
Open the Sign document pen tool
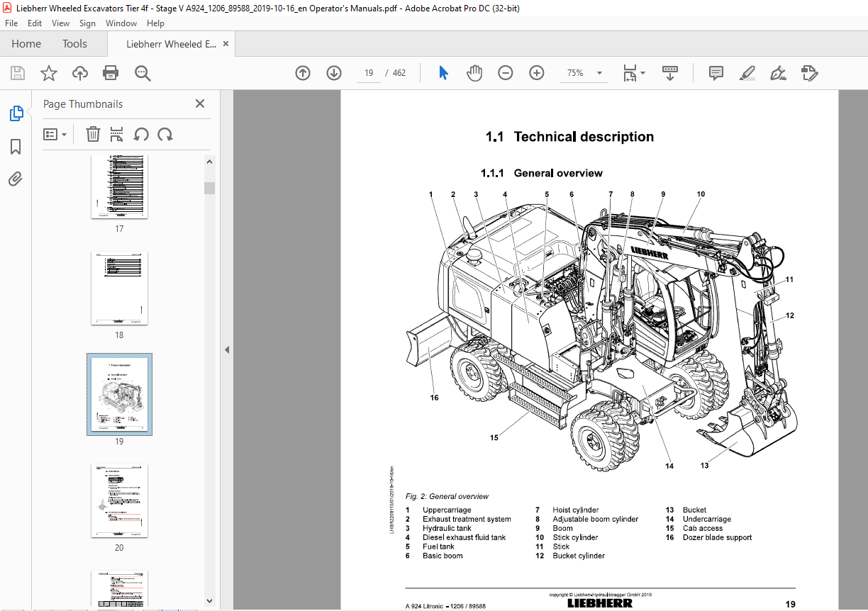click(x=778, y=73)
